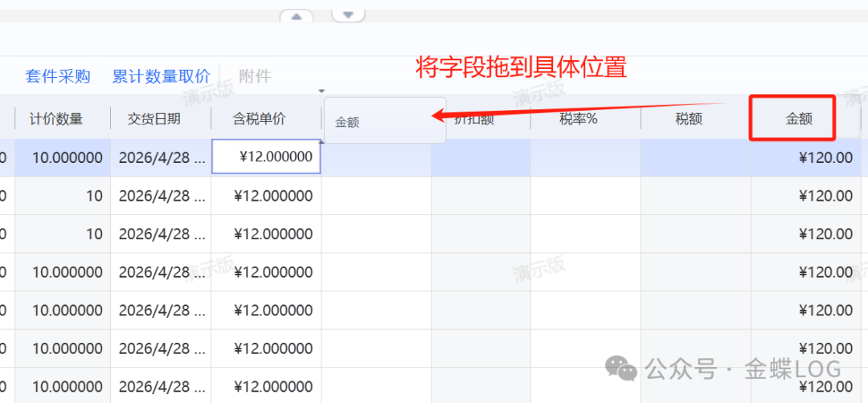Select the 税额 column header
This screenshot has height=403, width=868.
[689, 119]
